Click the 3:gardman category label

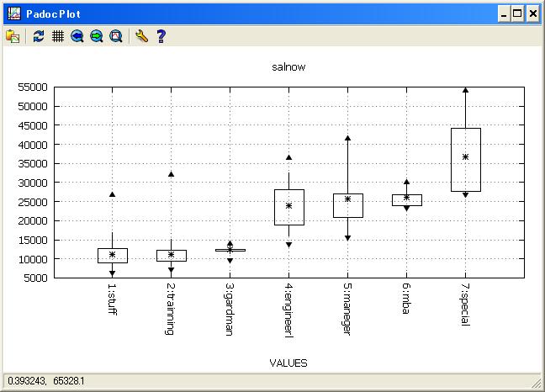point(230,309)
